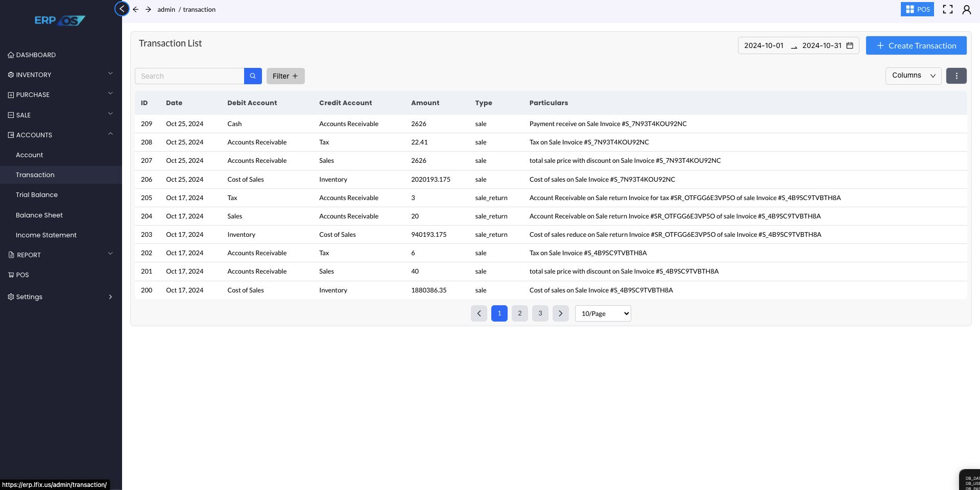Image resolution: width=980 pixels, height=490 pixels.
Task: Click the start date 2024-10-01 field
Action: pyautogui.click(x=763, y=45)
